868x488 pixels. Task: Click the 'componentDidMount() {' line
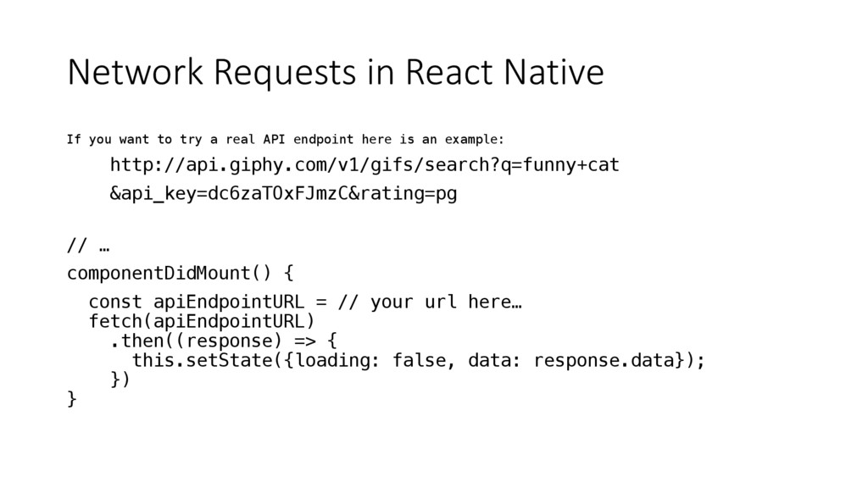click(181, 273)
